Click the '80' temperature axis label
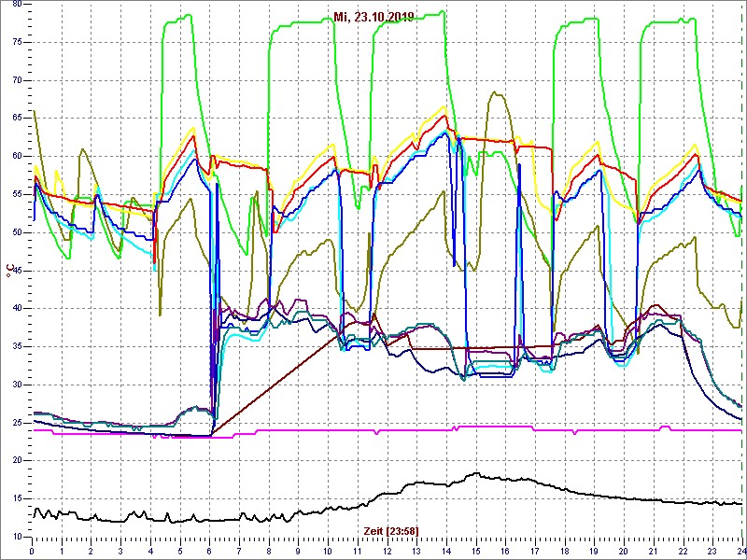Screen dimensions: 747x560 [16, 4]
